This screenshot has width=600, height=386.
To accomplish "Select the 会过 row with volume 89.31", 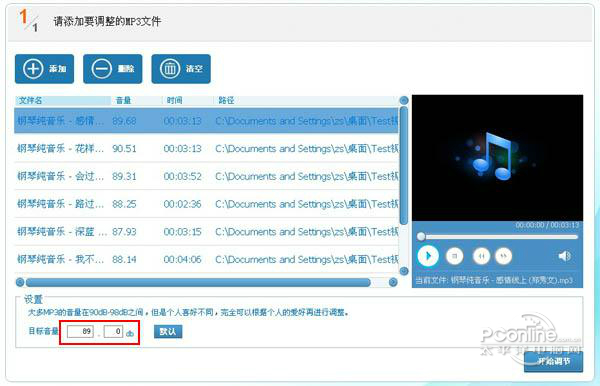I will [x=206, y=176].
